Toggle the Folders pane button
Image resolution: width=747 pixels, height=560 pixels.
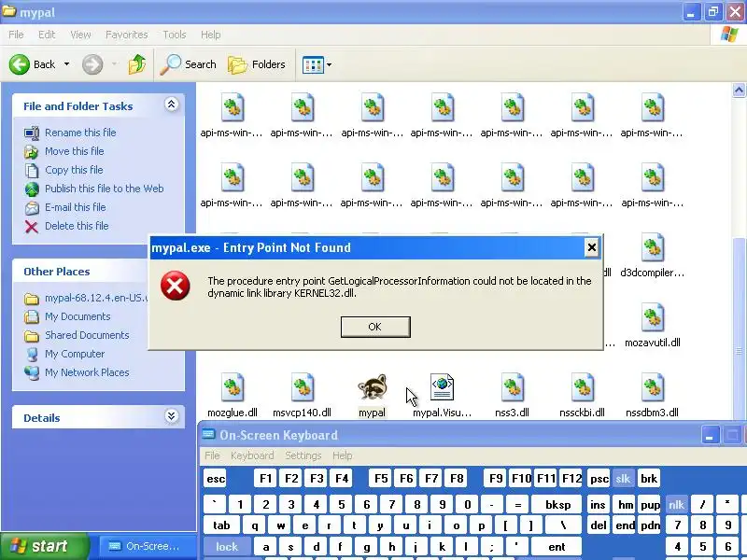(257, 64)
